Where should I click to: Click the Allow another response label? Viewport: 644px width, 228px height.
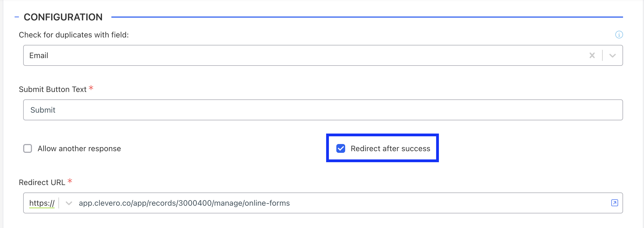[x=79, y=149]
